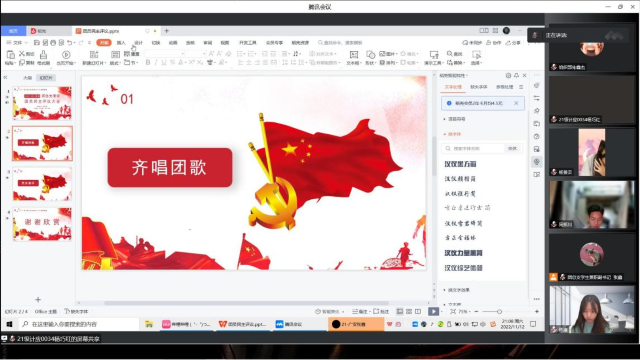
Task: Click the Paste clipboard icon
Action: tap(10, 55)
